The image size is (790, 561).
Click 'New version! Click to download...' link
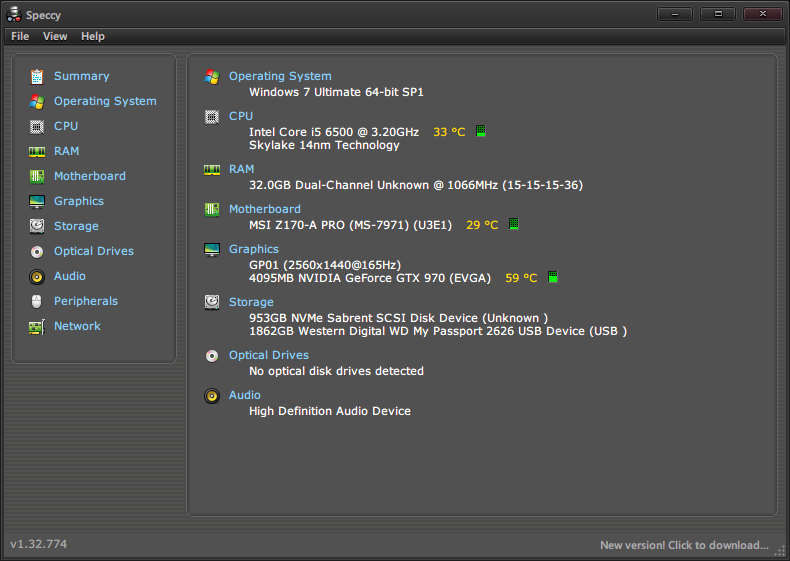pyautogui.click(x=684, y=545)
